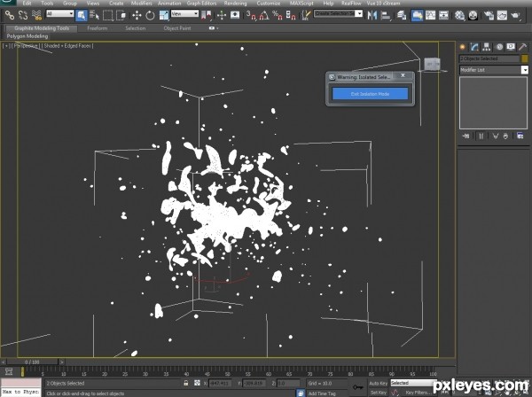Image resolution: width=532 pixels, height=397 pixels.
Task: Select the Select and Rotate tool
Action: point(150,15)
